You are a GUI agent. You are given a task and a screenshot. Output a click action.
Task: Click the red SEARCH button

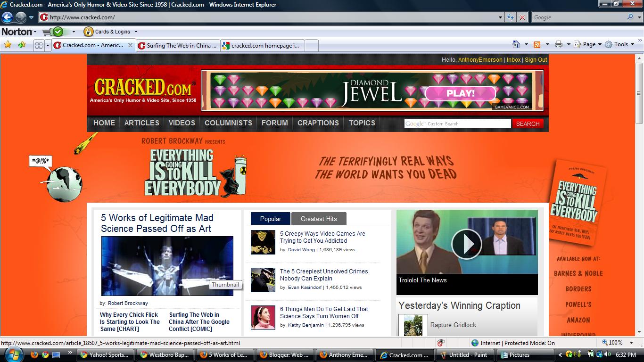pyautogui.click(x=528, y=123)
